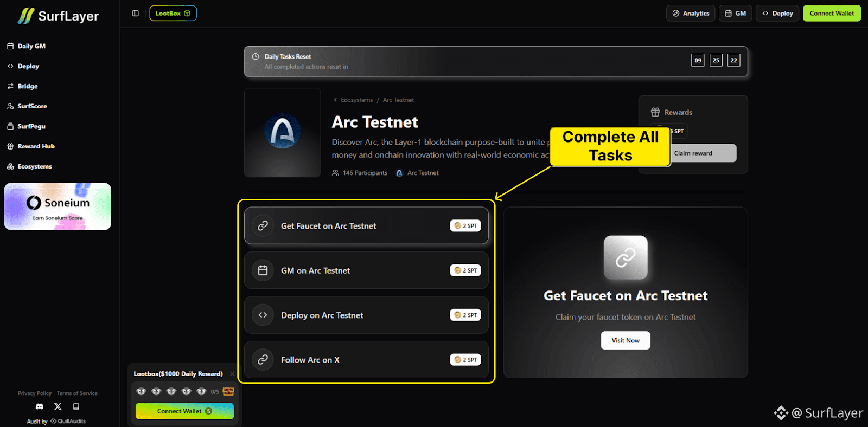
Task: Click the Arc Testnet breadcrumb text
Action: 398,100
